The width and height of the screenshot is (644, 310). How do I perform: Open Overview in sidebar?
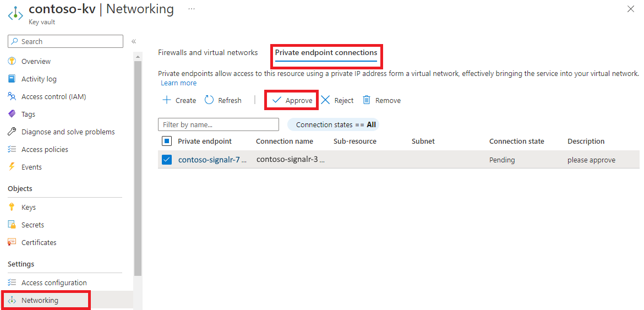[x=36, y=61]
